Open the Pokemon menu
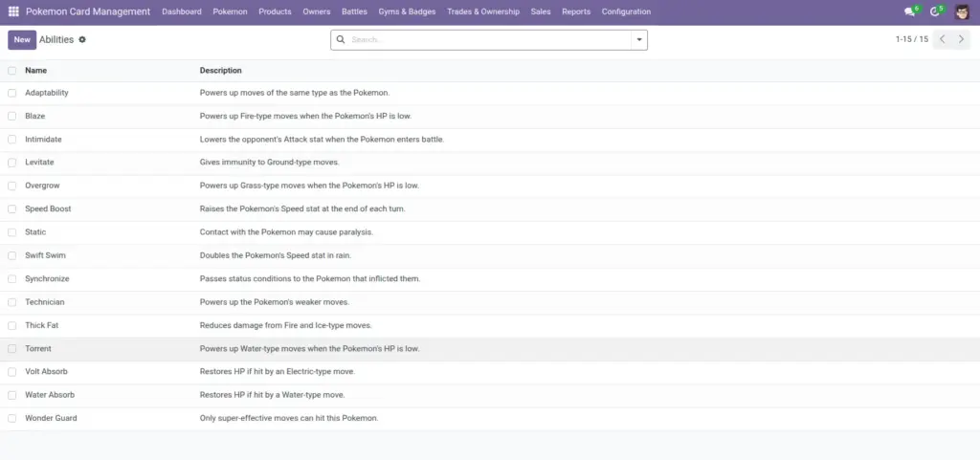This screenshot has height=460, width=980. 230,11
